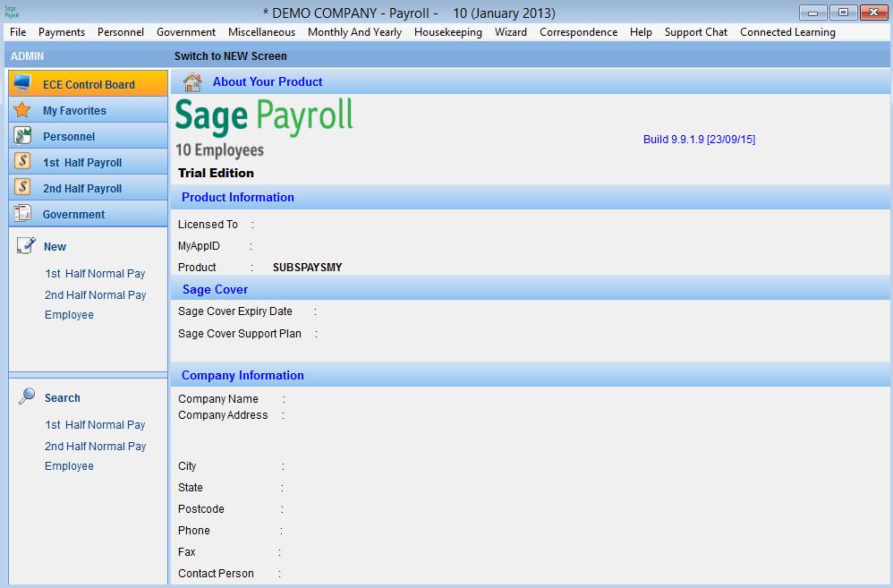
Task: Click the Sage Payroll title bar icon
Action: pyautogui.click(x=11, y=12)
